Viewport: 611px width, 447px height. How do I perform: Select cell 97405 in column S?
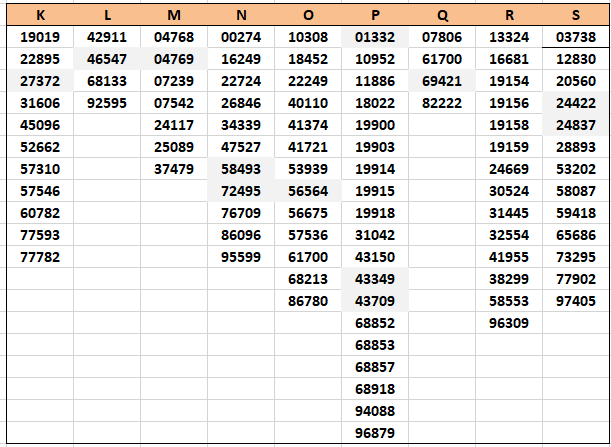pos(576,301)
